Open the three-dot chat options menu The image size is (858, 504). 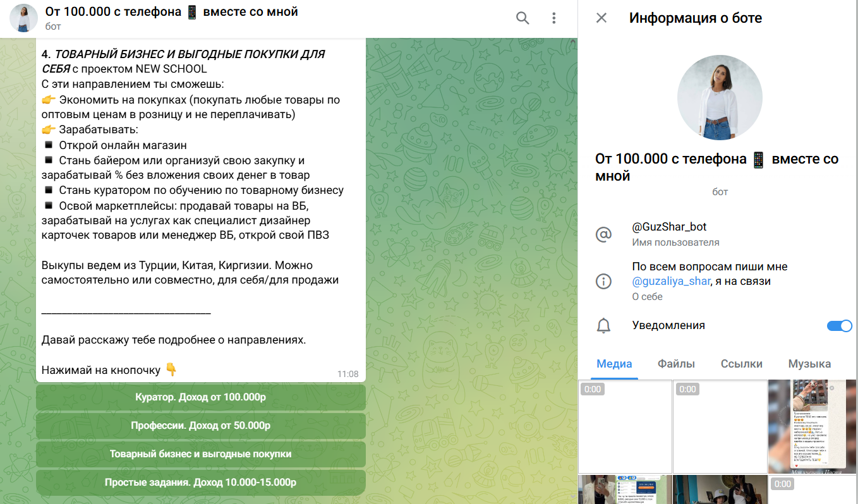click(x=554, y=18)
